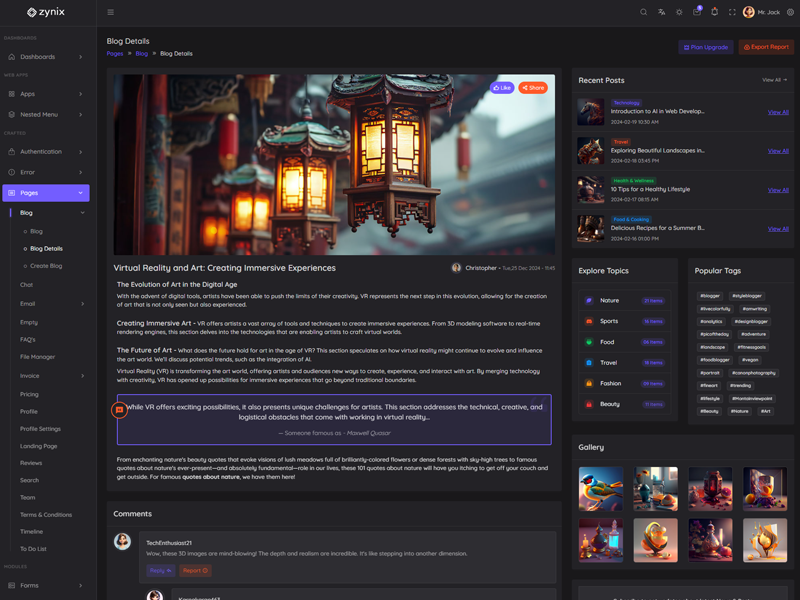Open the colorful bird gallery thumbnail
Screen dimensions: 800x600
coord(600,489)
